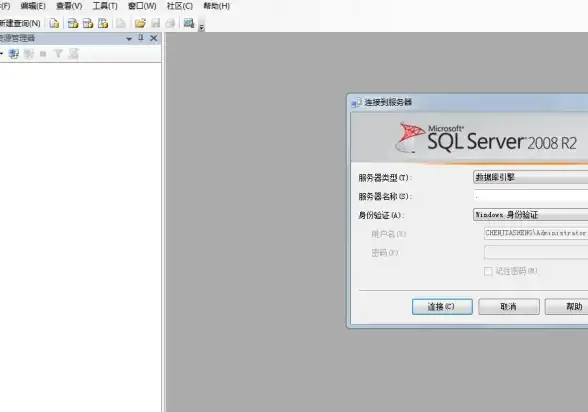Click the Analysis Services DMX Query icon
588x412 pixels.
pos(88,23)
